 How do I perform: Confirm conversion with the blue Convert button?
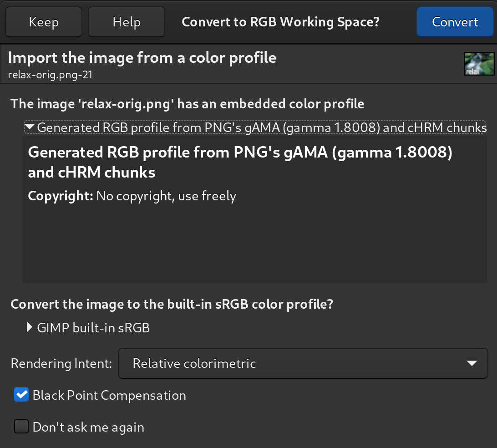(x=455, y=21)
